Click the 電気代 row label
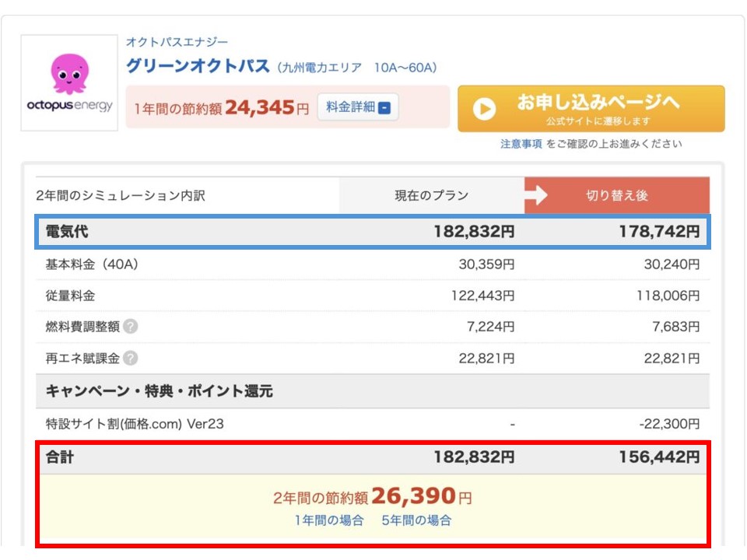Viewport: 747px width, 560px height. [x=67, y=232]
